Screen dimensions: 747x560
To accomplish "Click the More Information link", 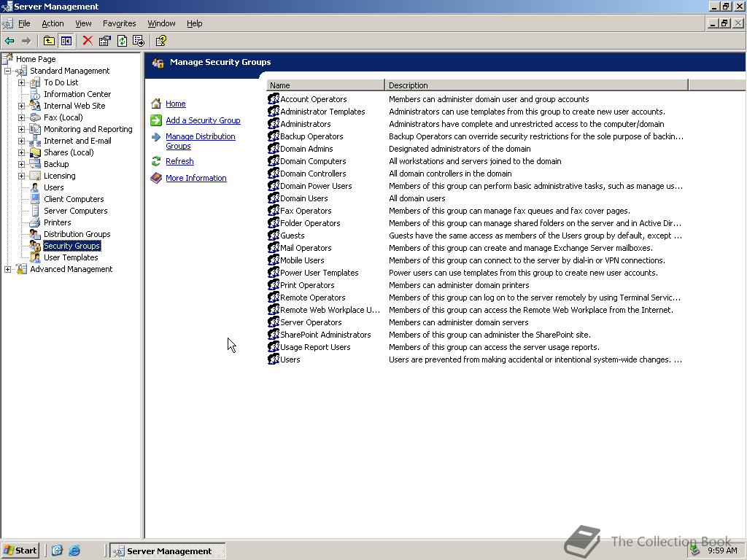I will point(196,178).
